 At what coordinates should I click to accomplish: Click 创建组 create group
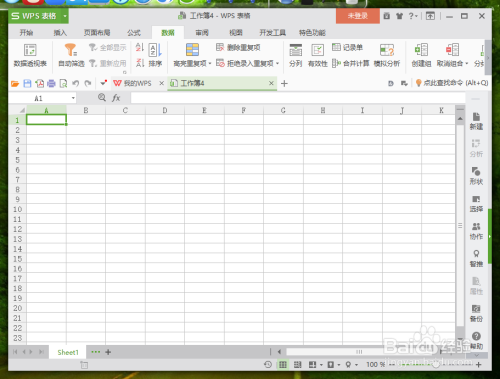(x=421, y=55)
